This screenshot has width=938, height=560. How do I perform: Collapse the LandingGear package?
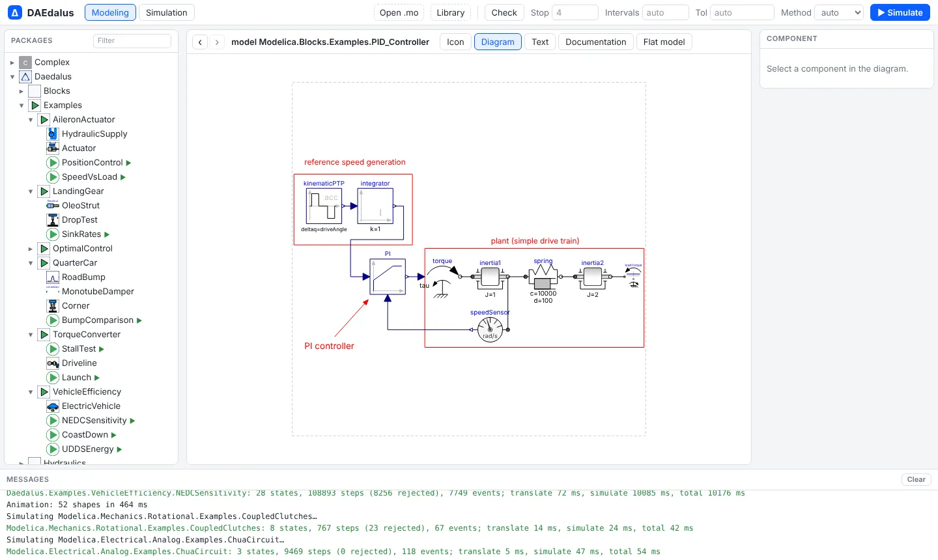30,191
